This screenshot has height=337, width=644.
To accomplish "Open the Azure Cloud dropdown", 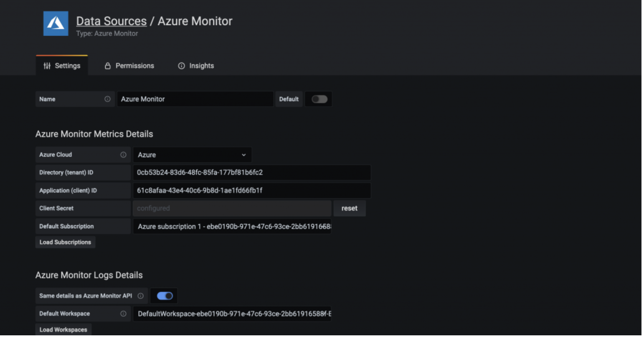I will tap(192, 155).
